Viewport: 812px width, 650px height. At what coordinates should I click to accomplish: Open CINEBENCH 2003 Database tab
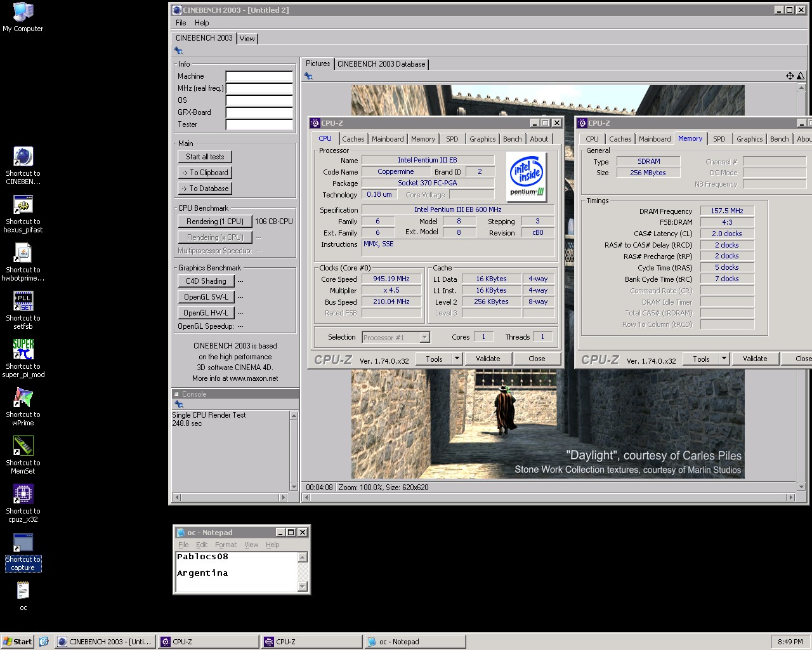tap(381, 64)
